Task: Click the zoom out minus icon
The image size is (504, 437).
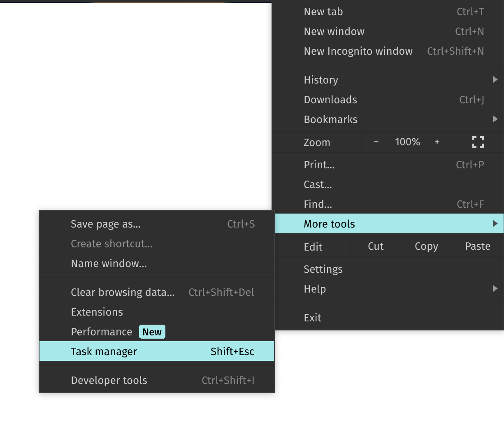Action: pyautogui.click(x=376, y=142)
